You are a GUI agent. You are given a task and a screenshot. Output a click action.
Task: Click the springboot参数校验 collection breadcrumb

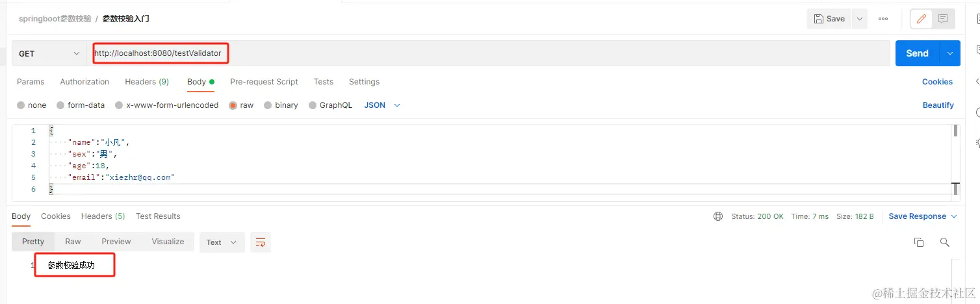(x=55, y=19)
